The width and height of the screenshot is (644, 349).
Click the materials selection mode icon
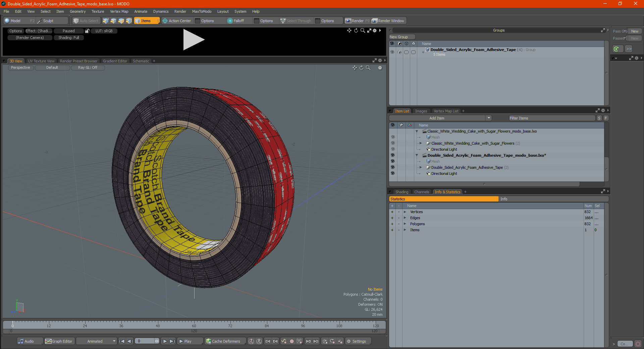click(129, 21)
